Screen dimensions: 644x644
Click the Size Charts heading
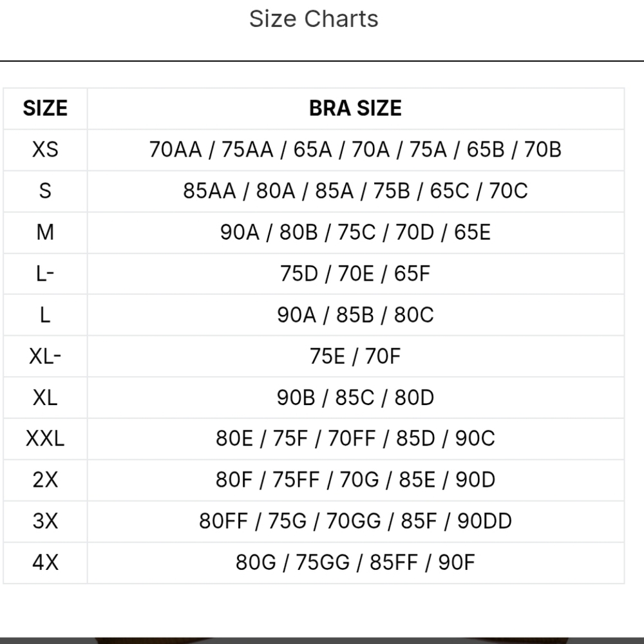[x=314, y=19]
